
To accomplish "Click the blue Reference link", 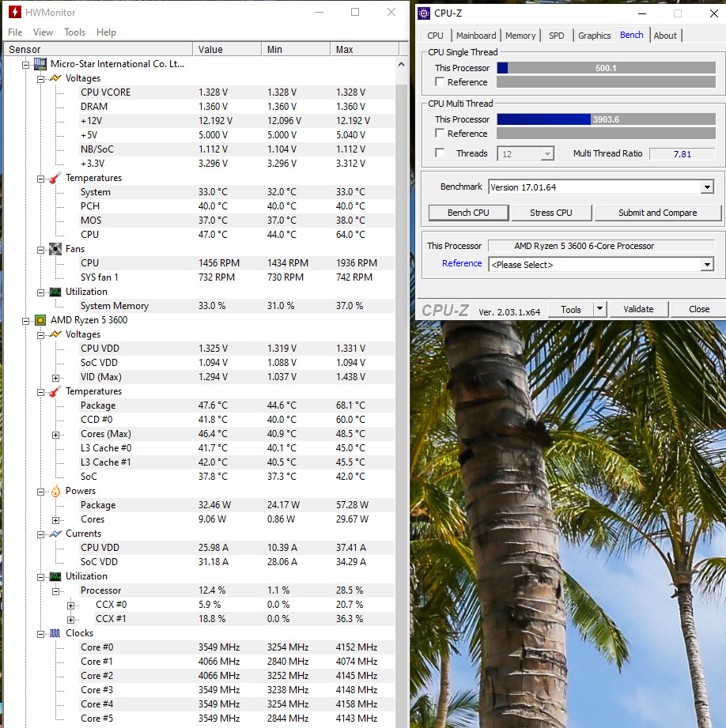I will click(462, 263).
